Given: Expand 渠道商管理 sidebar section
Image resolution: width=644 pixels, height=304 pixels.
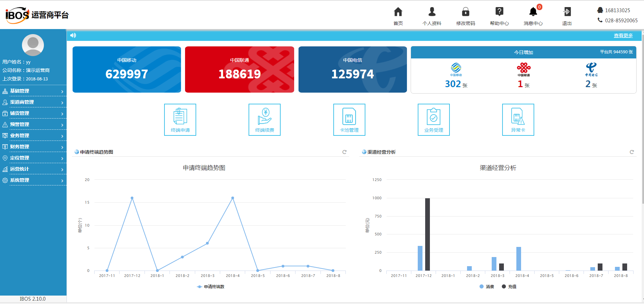Looking at the screenshot, I should point(33,102).
